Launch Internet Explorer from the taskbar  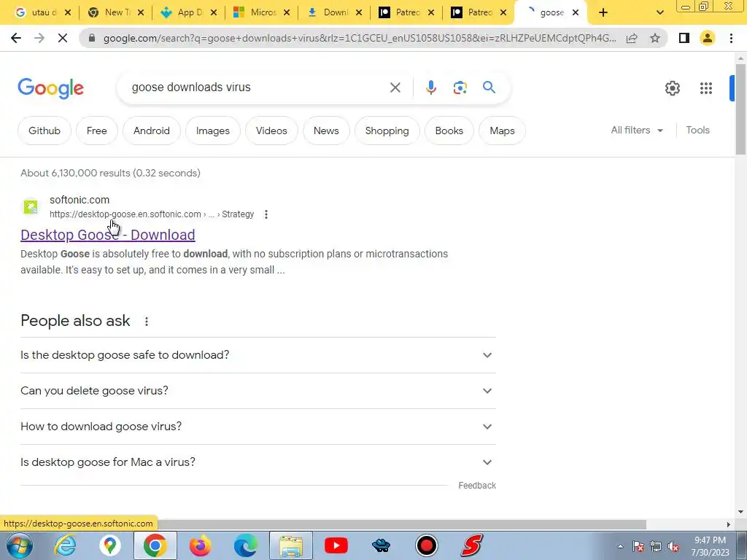pyautogui.click(x=65, y=545)
